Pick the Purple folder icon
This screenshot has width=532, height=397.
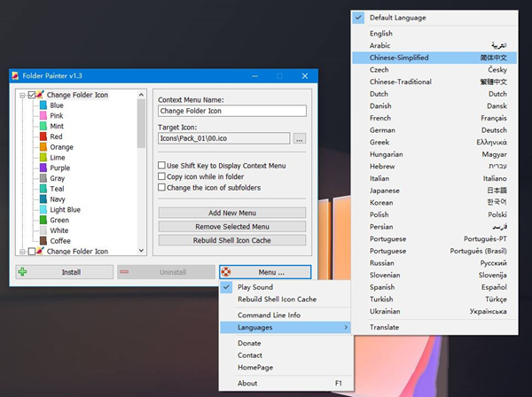click(43, 168)
